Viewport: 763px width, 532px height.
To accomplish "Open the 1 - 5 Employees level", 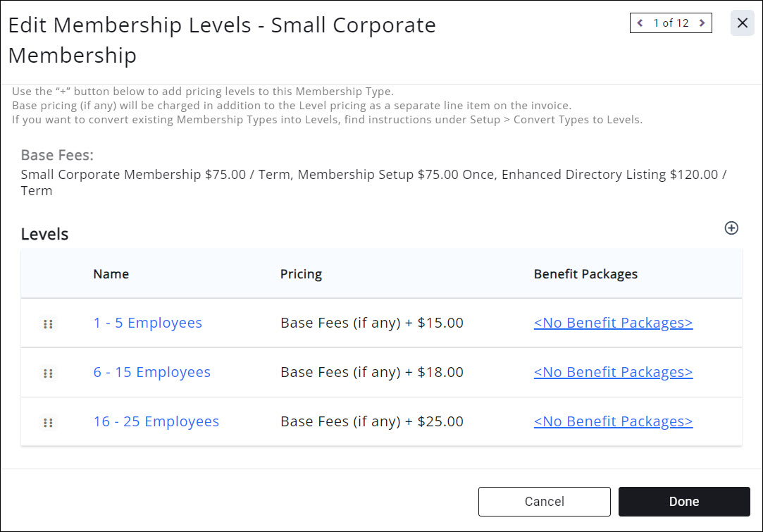I will [x=147, y=323].
